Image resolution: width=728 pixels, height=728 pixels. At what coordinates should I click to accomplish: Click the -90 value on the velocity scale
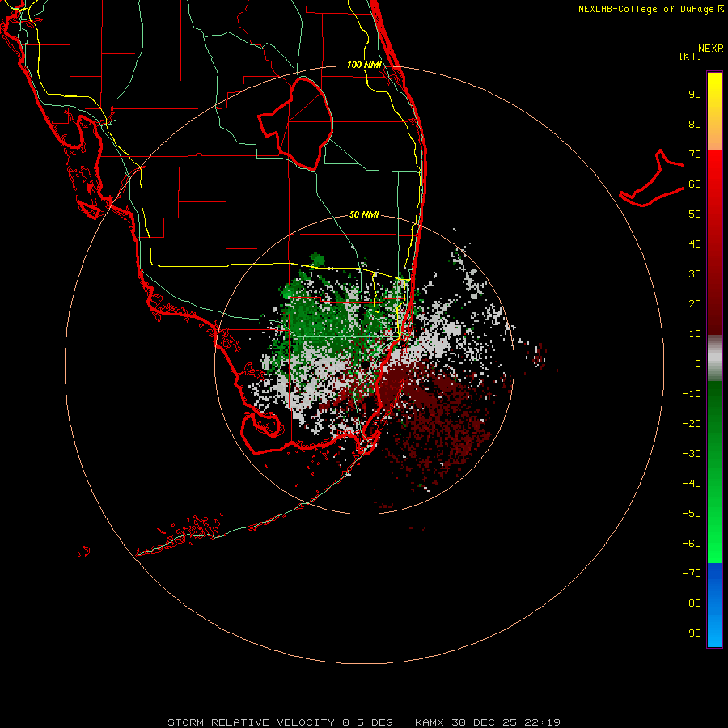[692, 633]
